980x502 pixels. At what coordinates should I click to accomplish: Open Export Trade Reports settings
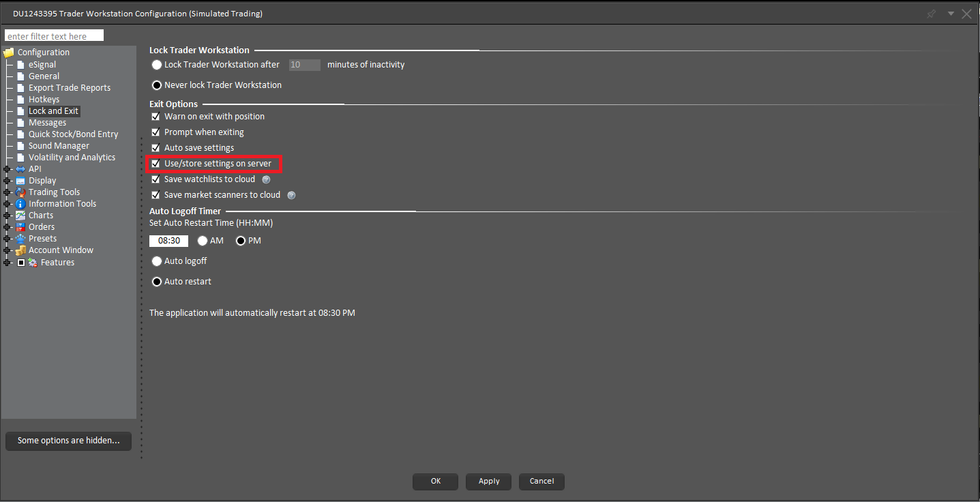point(70,88)
